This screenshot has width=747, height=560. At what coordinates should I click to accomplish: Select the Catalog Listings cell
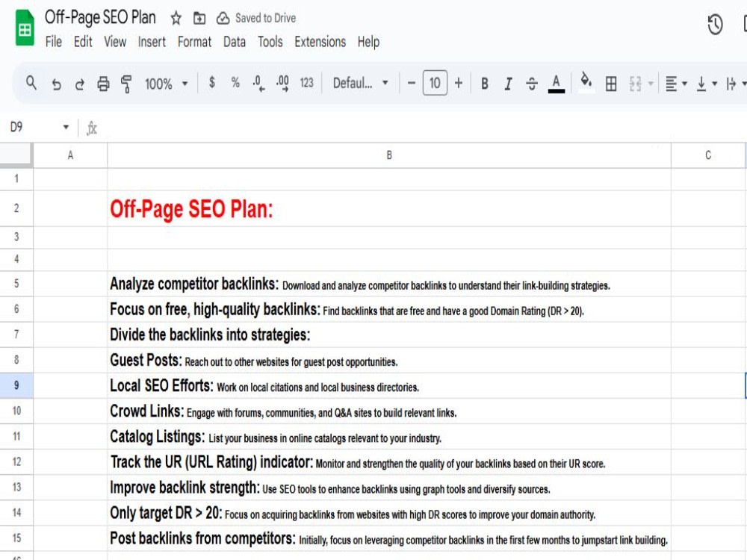pyautogui.click(x=389, y=436)
